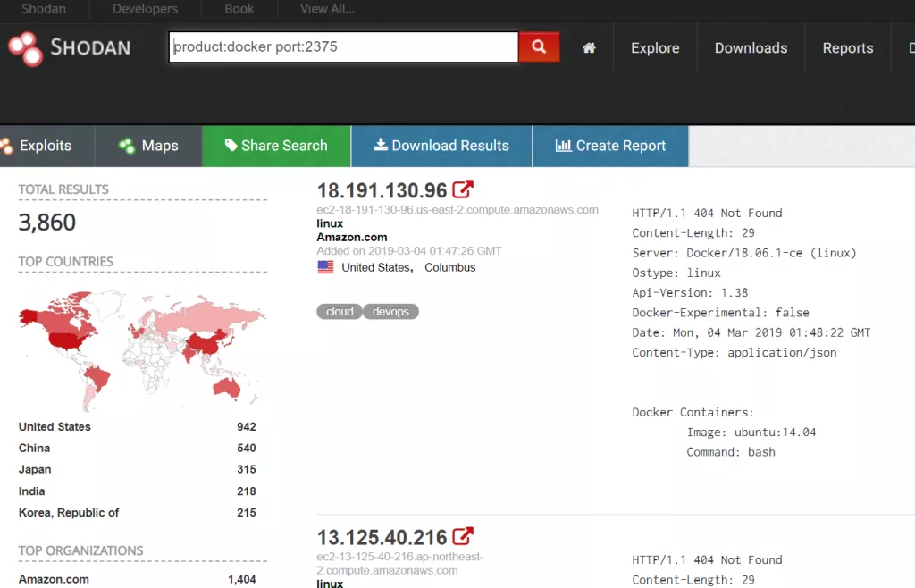Open external link icon for 13.125.40.216
This screenshot has height=588, width=915.
463,536
